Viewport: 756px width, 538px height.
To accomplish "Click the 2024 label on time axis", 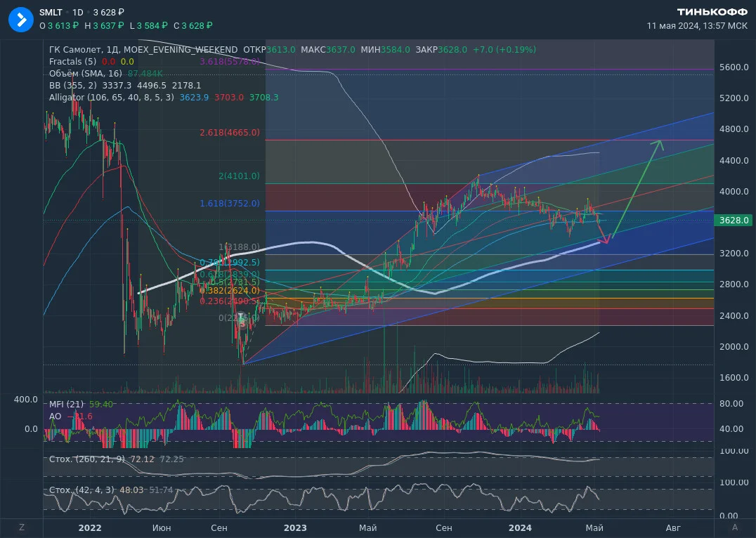I will pyautogui.click(x=520, y=528).
